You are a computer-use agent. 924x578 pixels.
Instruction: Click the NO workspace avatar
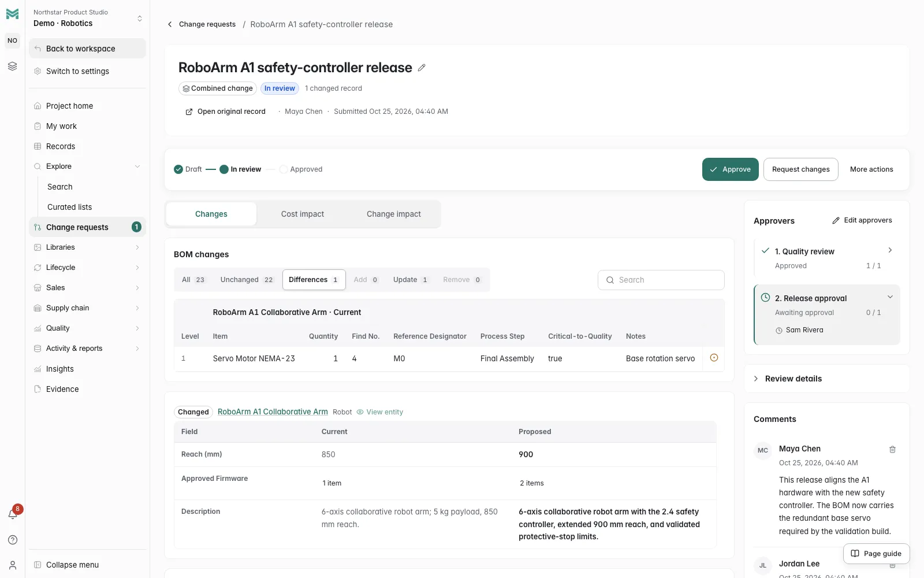pyautogui.click(x=12, y=40)
